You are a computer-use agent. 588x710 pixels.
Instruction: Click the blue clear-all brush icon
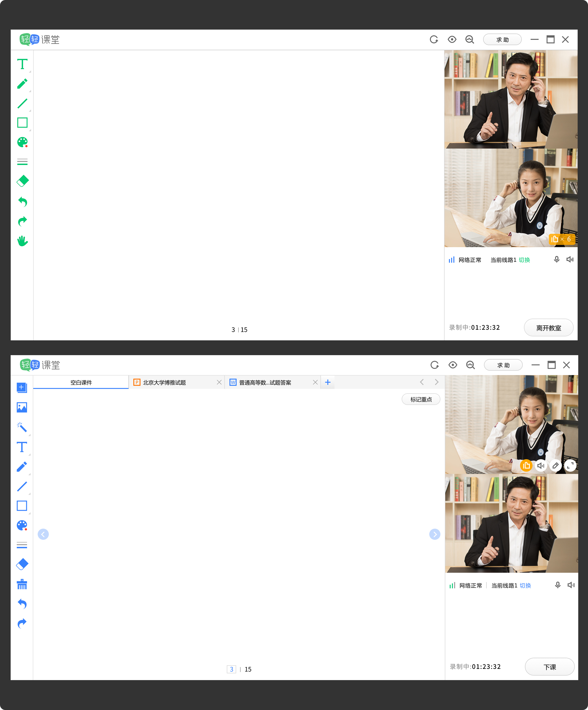(22, 584)
